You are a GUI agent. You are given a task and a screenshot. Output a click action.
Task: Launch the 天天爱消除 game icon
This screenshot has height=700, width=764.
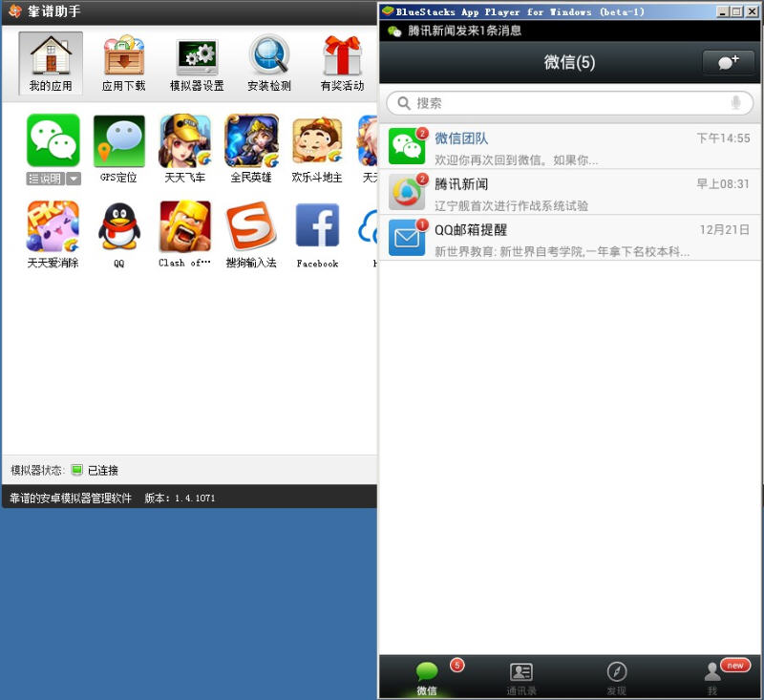pyautogui.click(x=53, y=226)
